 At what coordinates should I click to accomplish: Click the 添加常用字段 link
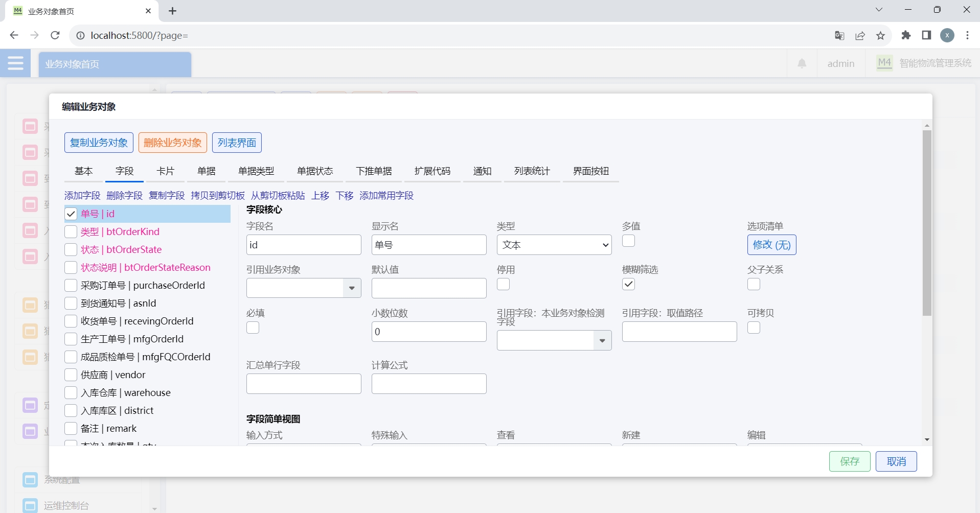386,196
